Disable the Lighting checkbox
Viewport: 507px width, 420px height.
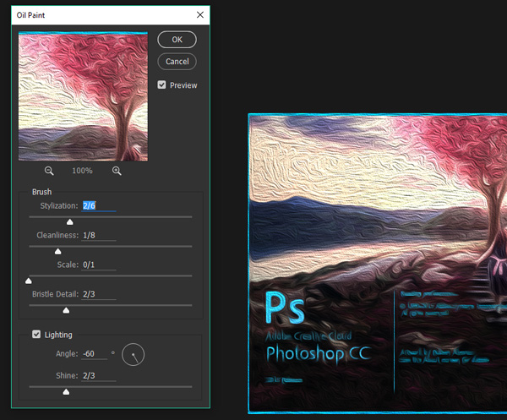pyautogui.click(x=36, y=334)
